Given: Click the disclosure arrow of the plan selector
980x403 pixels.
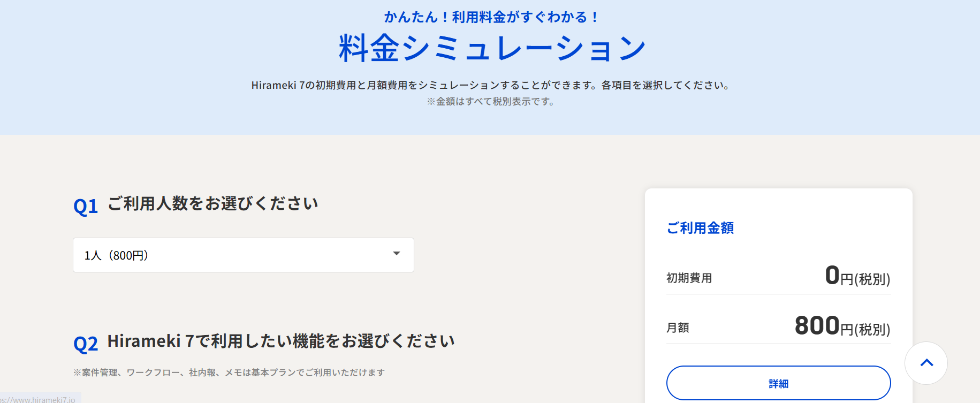Looking at the screenshot, I should (x=396, y=255).
